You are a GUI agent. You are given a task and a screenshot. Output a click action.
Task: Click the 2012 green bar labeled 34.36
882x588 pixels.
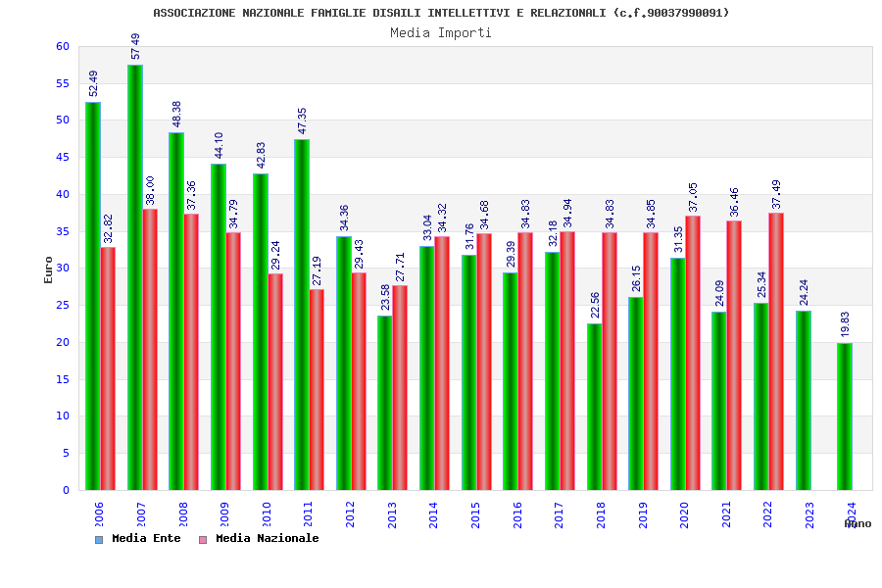coord(344,363)
